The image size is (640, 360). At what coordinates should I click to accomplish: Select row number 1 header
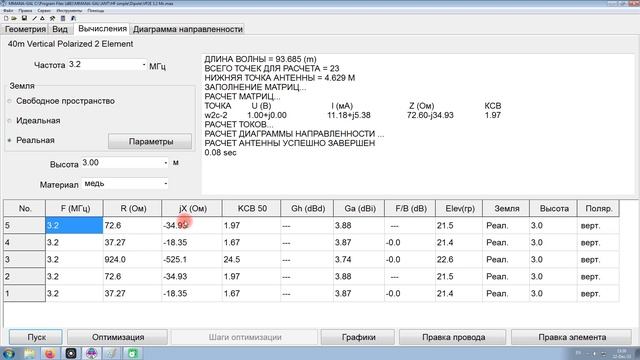click(x=24, y=293)
